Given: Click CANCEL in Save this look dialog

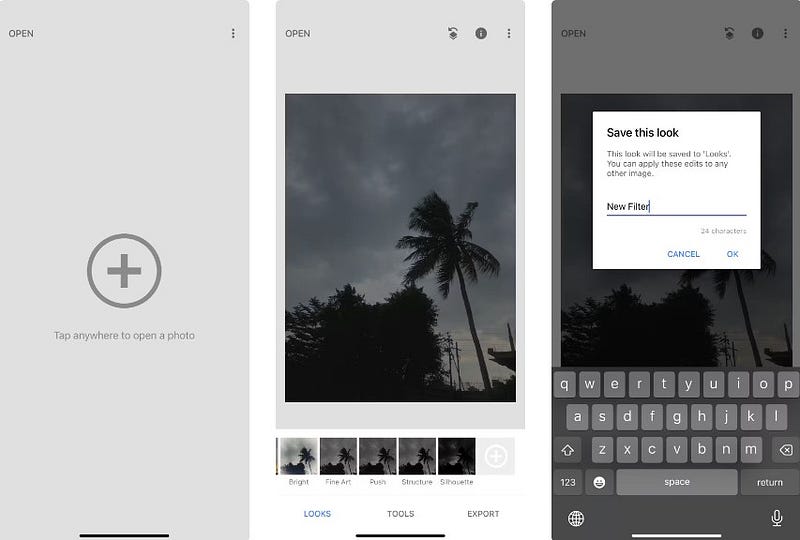Looking at the screenshot, I should (x=683, y=254).
